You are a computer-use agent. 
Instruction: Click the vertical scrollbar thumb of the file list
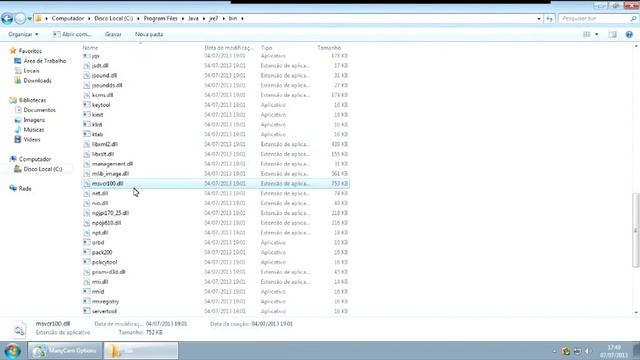point(636,231)
